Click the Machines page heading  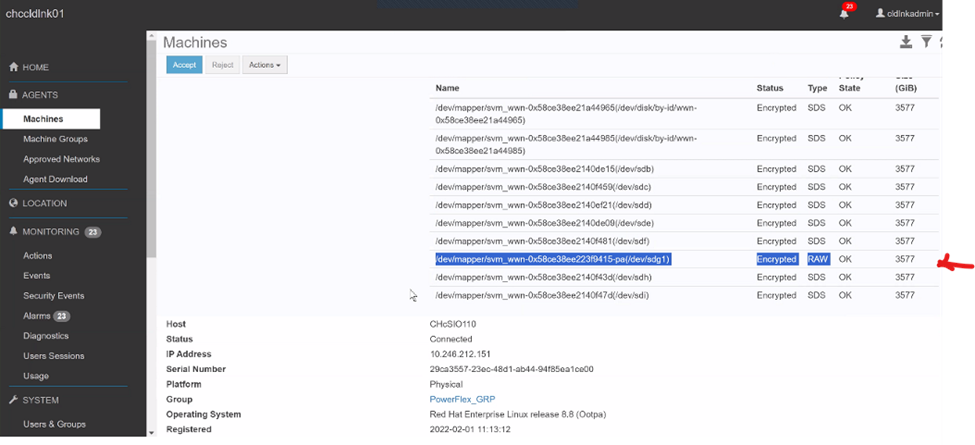(x=195, y=42)
